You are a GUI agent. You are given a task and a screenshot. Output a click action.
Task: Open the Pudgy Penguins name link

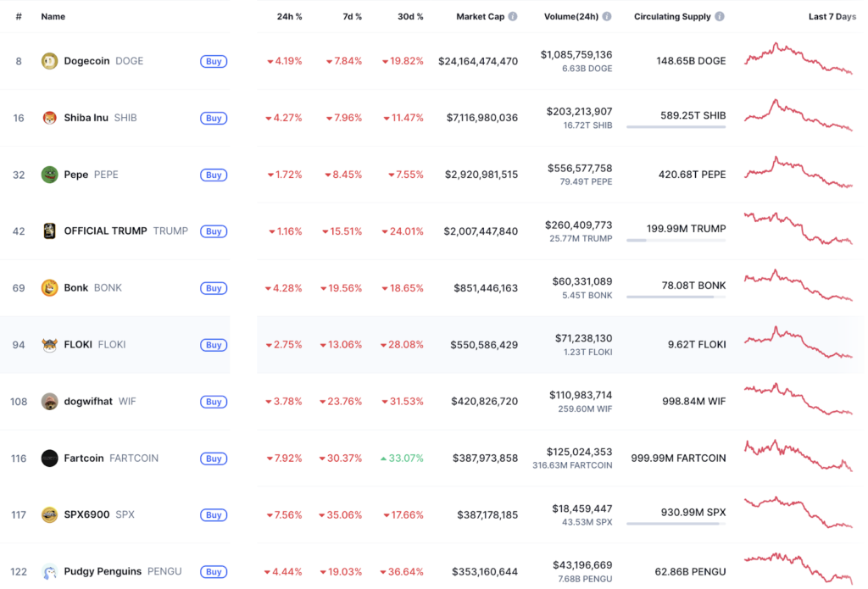pos(103,571)
